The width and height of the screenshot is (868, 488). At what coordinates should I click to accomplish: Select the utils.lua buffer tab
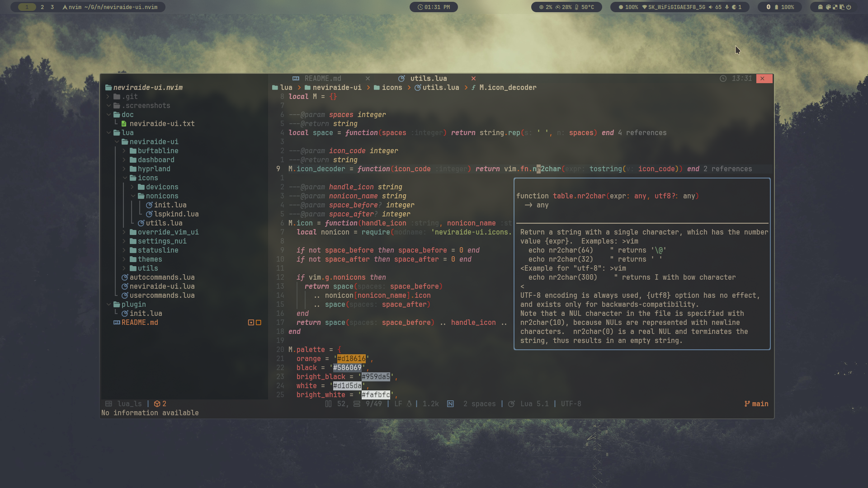pos(428,79)
